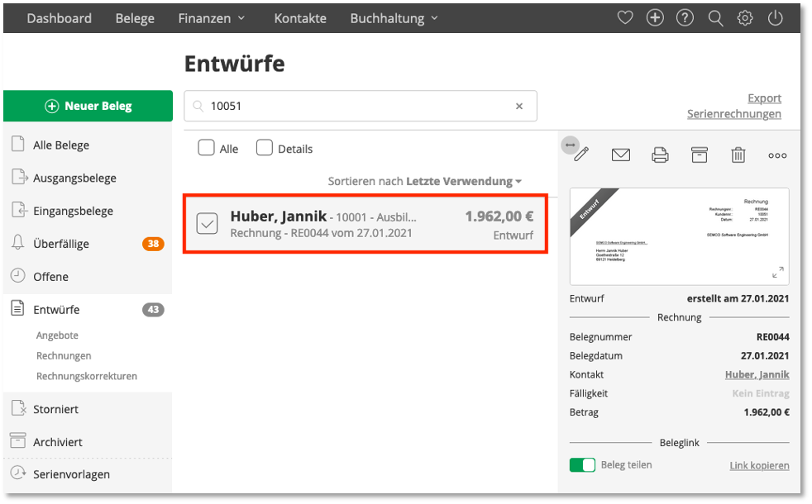Image resolution: width=812 pixels, height=504 pixels.
Task: Open the Finanzen dropdown menu
Action: [x=212, y=18]
